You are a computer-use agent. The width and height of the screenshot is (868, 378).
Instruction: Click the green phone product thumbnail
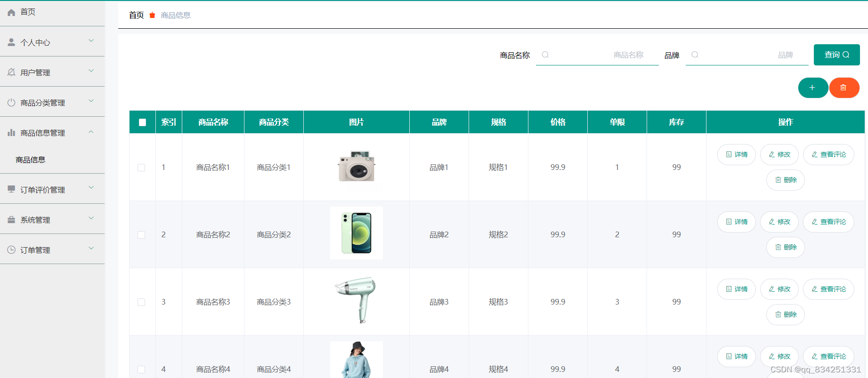[357, 233]
